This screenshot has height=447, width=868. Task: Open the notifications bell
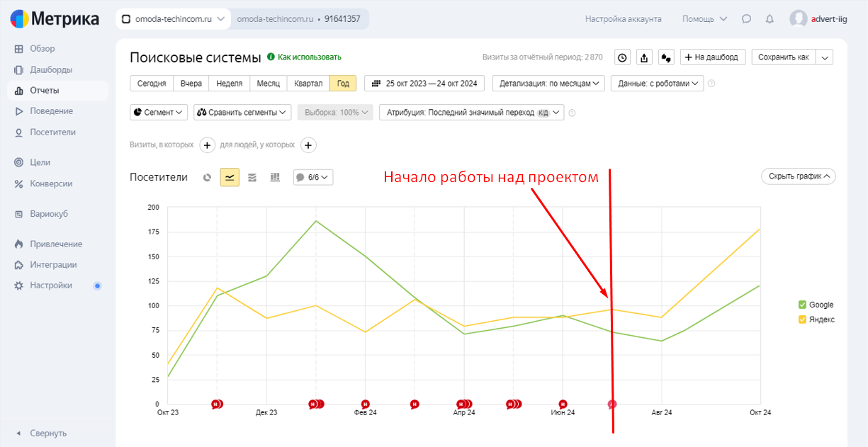[x=770, y=19]
